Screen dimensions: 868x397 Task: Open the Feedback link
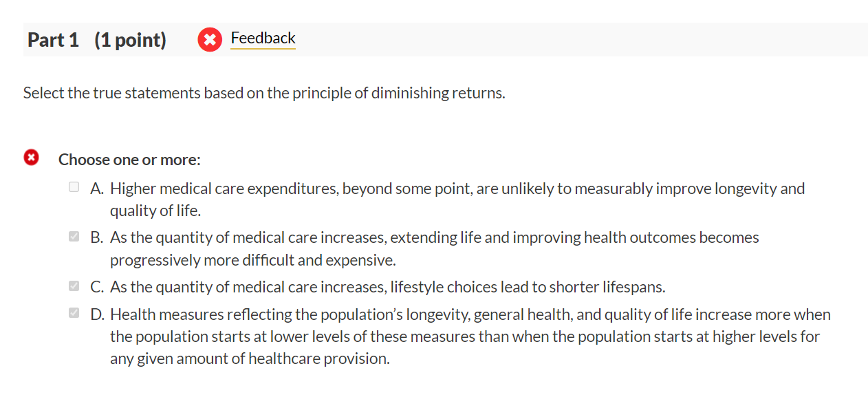pos(263,38)
